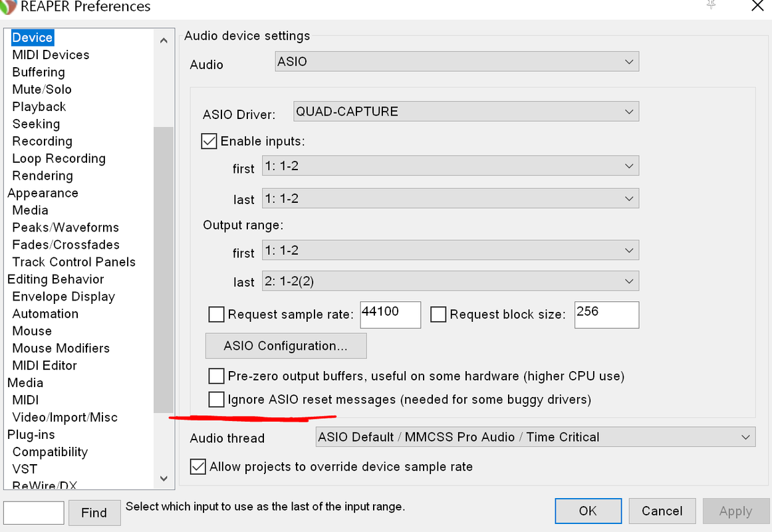Close the REAPER Preferences window
This screenshot has width=772, height=532.
(x=758, y=5)
